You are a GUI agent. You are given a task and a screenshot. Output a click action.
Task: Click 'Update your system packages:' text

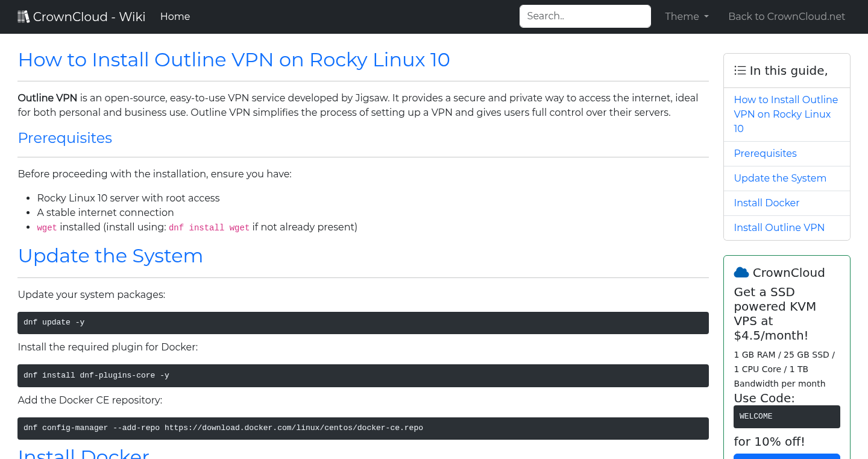(x=92, y=294)
